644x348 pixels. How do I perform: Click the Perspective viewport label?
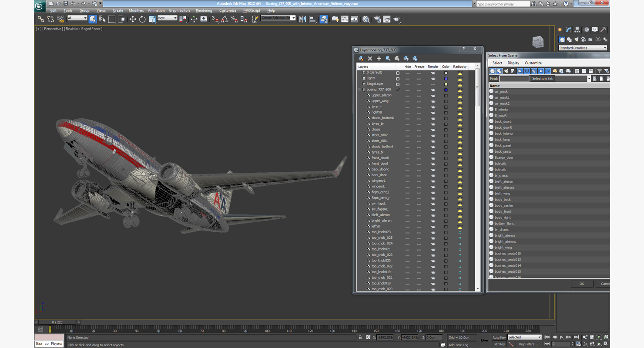53,29
